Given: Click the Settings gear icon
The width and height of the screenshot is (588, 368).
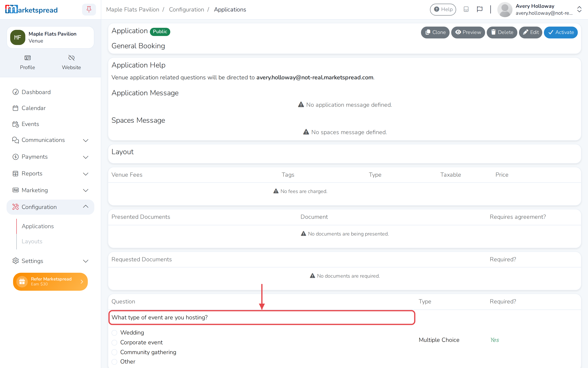Looking at the screenshot, I should pos(16,261).
